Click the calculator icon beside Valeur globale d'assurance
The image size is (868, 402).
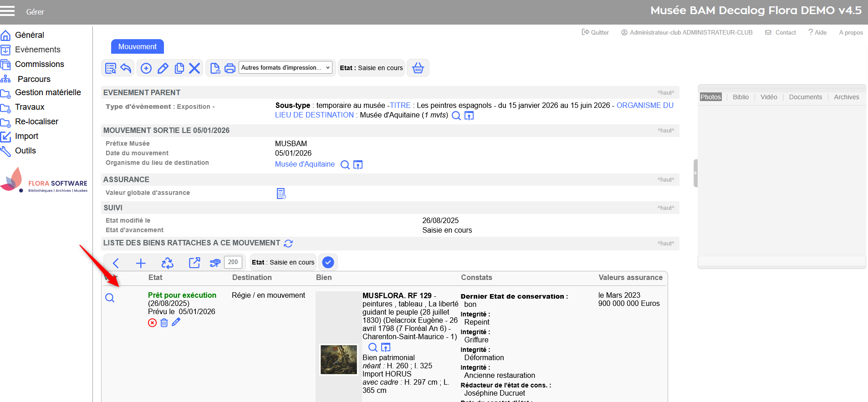[281, 193]
